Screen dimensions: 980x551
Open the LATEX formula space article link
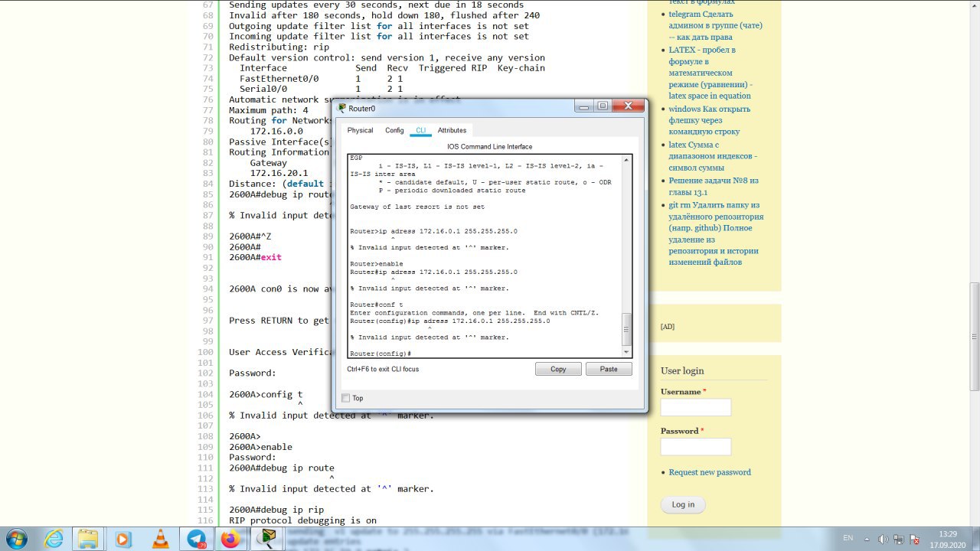710,73
